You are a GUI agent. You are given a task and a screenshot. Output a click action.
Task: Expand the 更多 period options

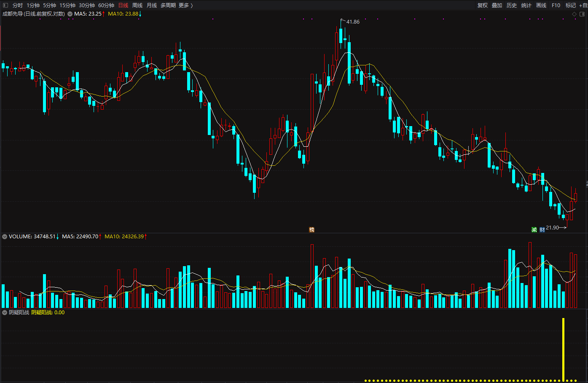[186, 5]
